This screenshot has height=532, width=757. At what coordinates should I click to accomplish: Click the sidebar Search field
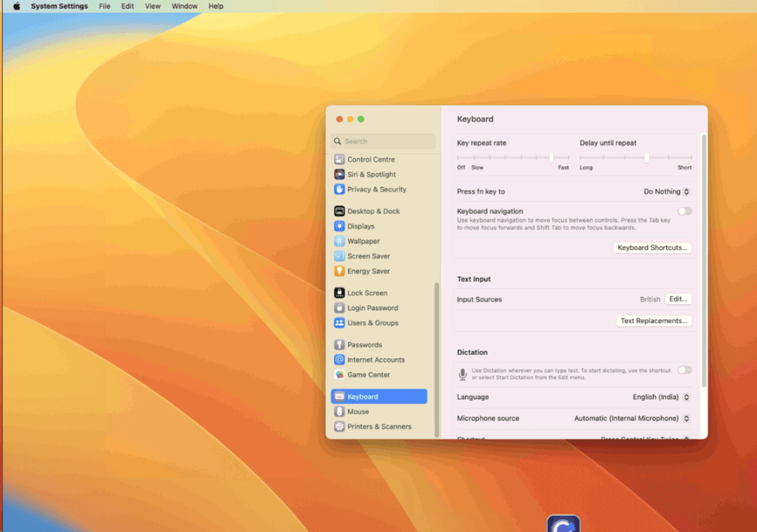coord(384,141)
